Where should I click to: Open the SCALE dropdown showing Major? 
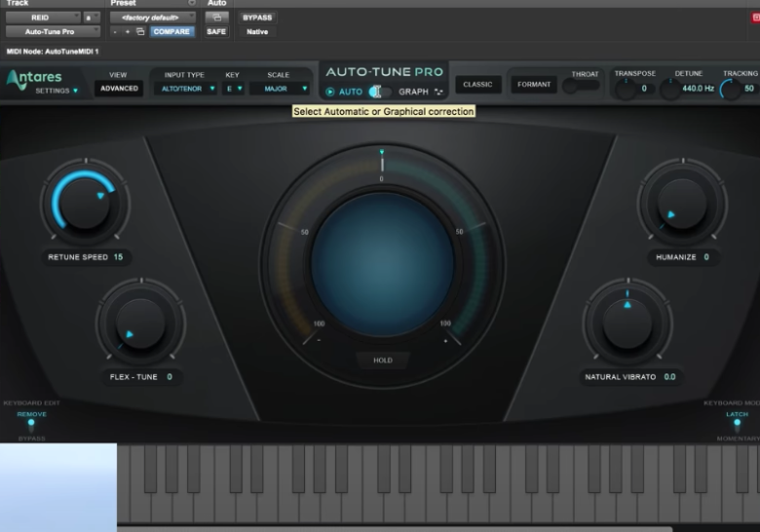pos(280,89)
